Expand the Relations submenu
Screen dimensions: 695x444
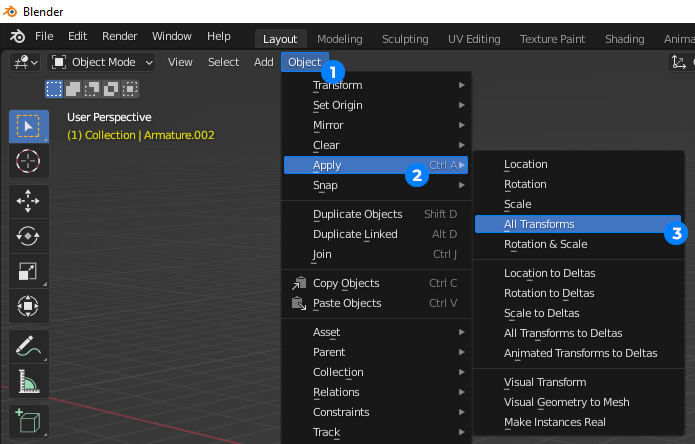376,392
